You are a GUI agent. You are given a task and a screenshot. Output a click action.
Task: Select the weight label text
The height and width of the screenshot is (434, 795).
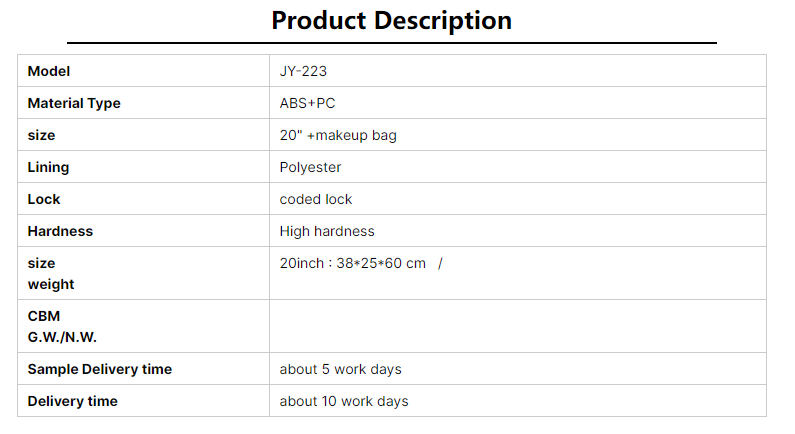click(51, 284)
